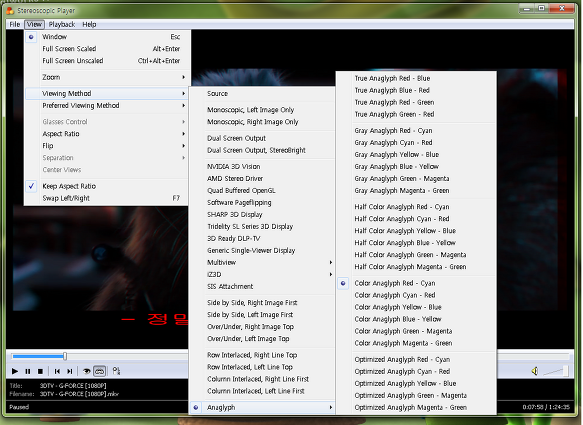Click the Play button in the toolbar

15,371
